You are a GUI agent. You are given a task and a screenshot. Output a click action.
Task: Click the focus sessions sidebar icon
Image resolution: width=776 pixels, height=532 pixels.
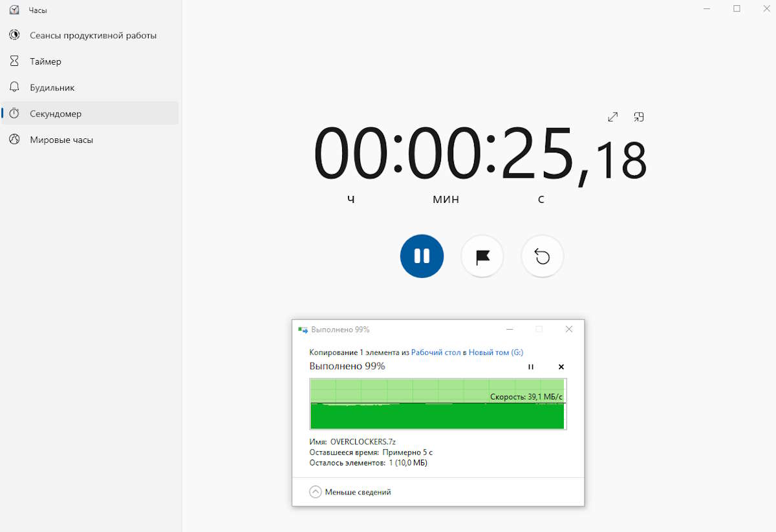pos(14,36)
